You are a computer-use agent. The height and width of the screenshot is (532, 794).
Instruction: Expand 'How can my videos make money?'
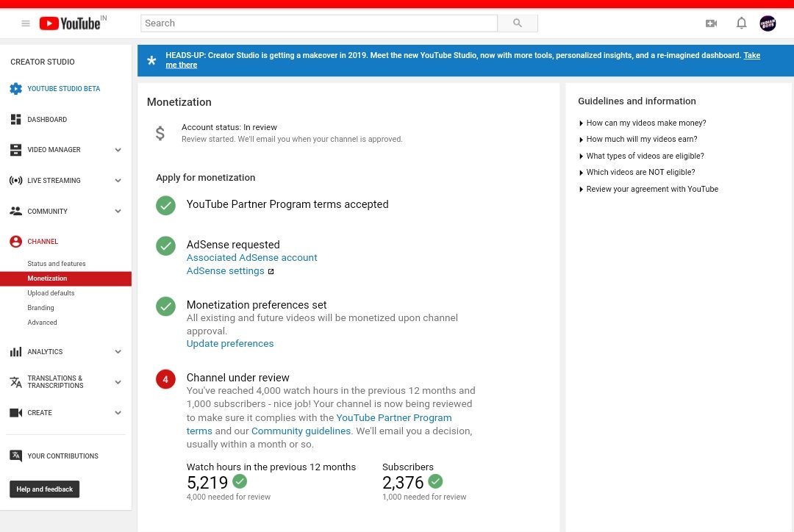pos(642,123)
